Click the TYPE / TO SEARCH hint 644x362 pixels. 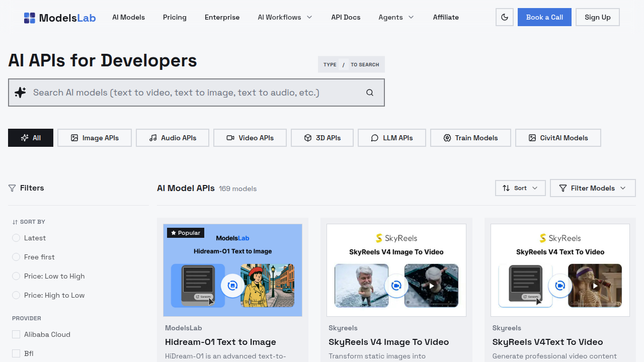[351, 64]
